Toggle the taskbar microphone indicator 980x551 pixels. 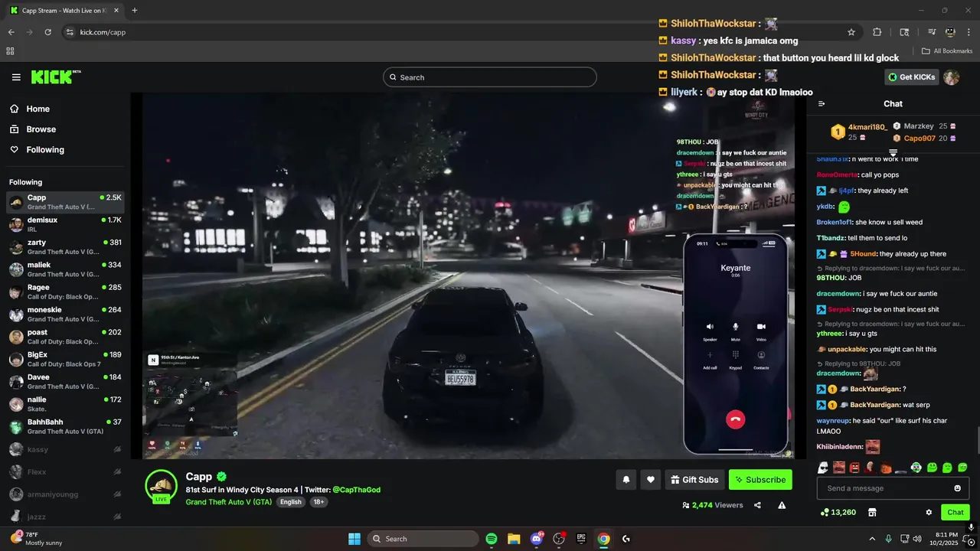coord(889,539)
